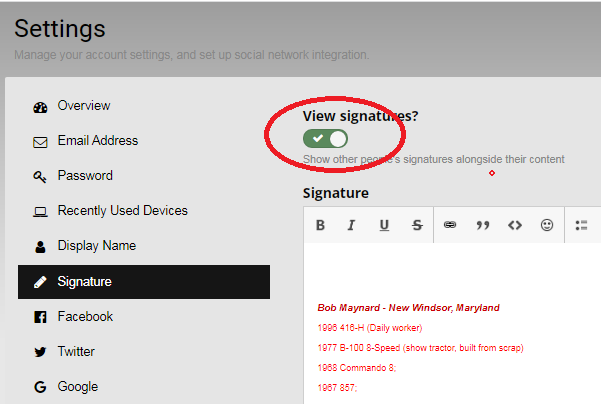This screenshot has height=404, width=601.
Task: Open the Password settings section
Action: click(x=84, y=176)
